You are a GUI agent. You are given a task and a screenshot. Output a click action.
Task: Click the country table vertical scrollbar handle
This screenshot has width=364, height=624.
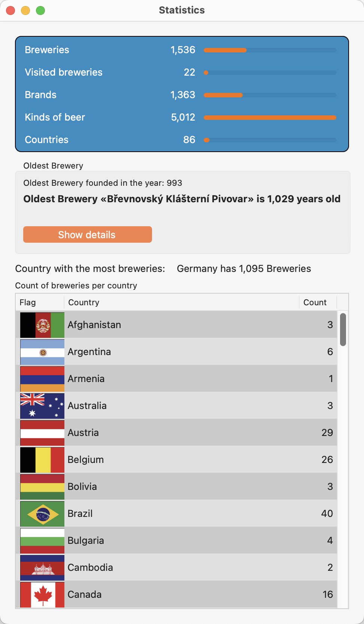click(x=343, y=330)
